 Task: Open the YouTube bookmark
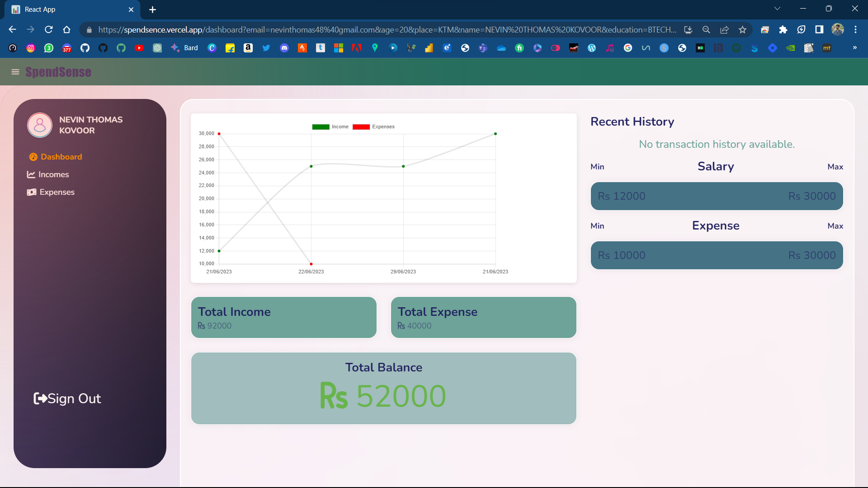139,48
